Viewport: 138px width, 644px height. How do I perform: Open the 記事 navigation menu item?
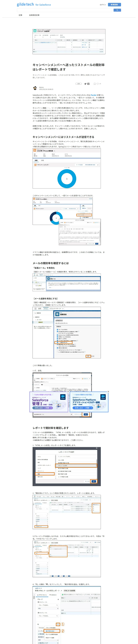click(x=20, y=15)
